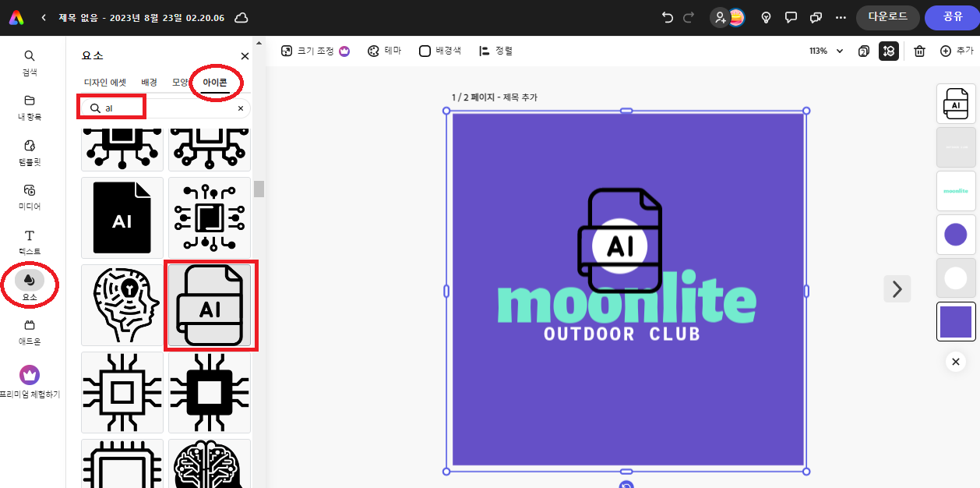Click the Adobe Express home logo
The image size is (980, 488).
(16, 17)
